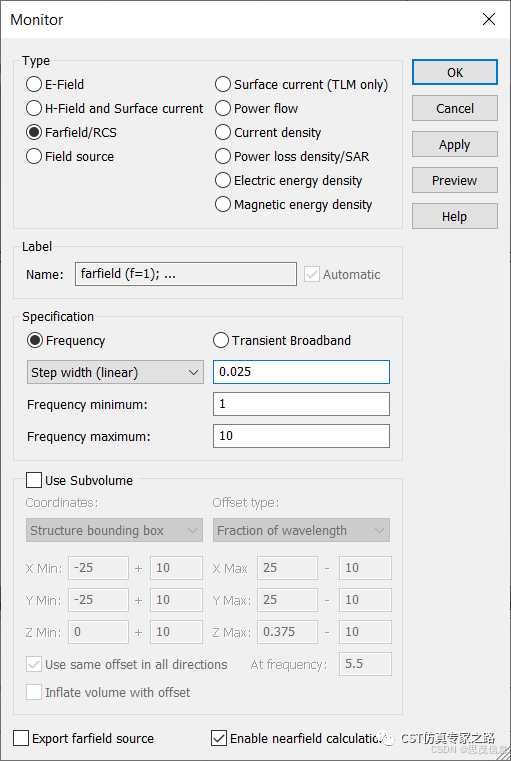Click the Apply button

455,145
